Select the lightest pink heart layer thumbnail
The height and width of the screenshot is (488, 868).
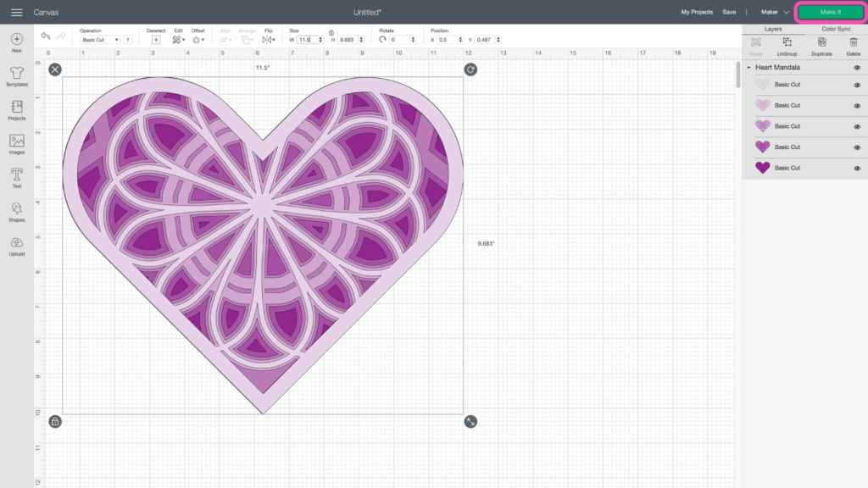tap(762, 85)
